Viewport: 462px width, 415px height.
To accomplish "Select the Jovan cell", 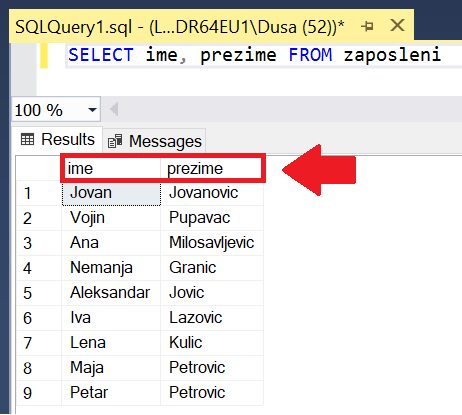I will click(111, 193).
